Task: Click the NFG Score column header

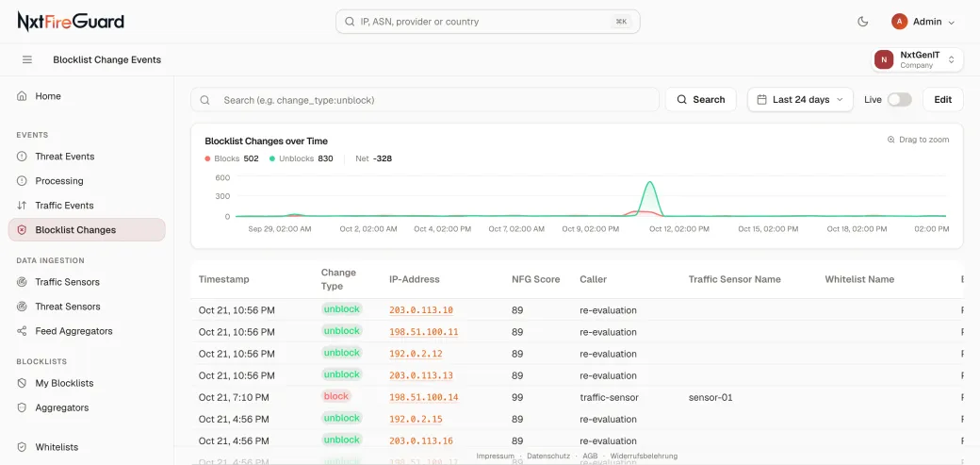Action: (x=535, y=279)
